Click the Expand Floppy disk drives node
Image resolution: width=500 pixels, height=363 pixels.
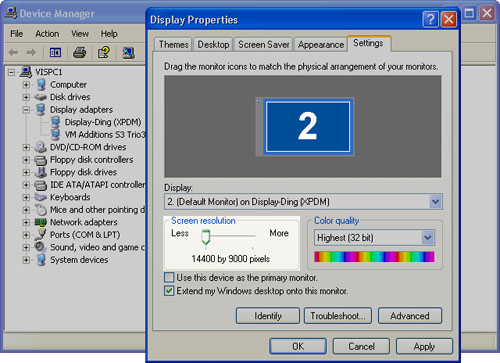26,172
